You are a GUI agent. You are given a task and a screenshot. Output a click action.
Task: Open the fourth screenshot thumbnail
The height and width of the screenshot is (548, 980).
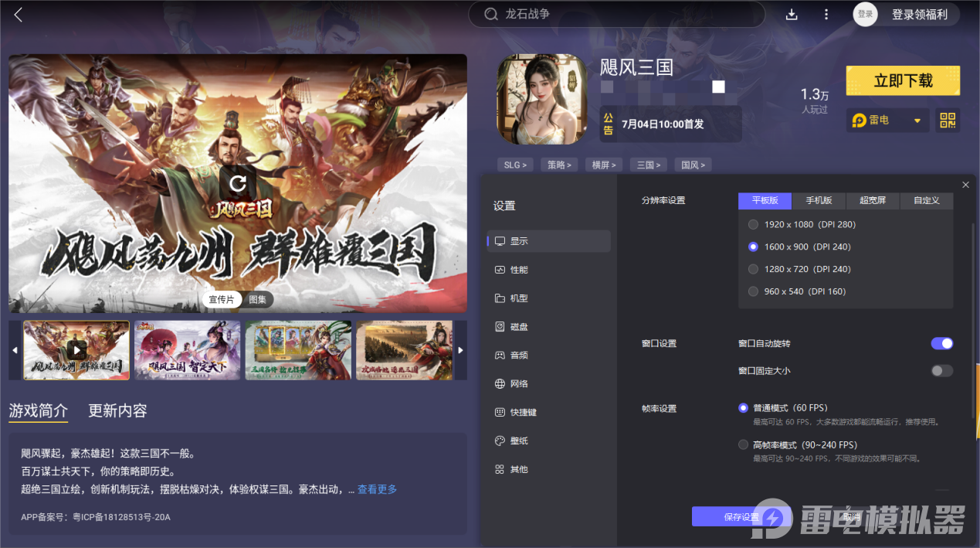click(x=404, y=350)
